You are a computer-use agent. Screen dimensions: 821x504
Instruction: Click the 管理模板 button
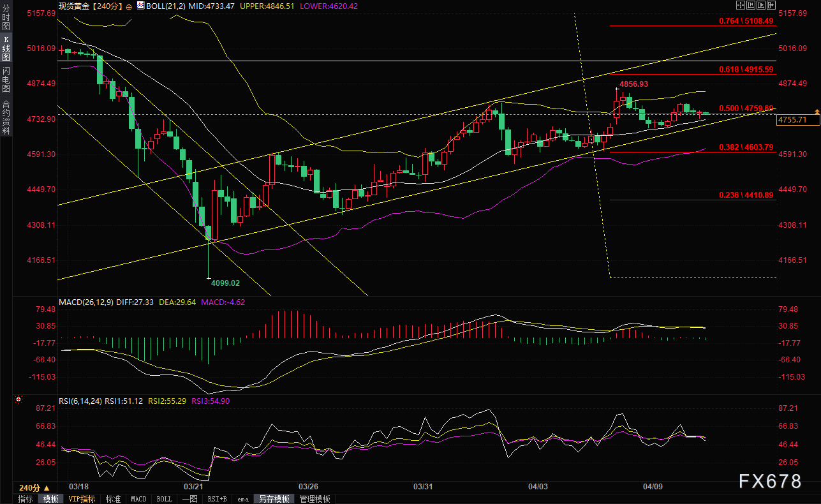point(314,499)
